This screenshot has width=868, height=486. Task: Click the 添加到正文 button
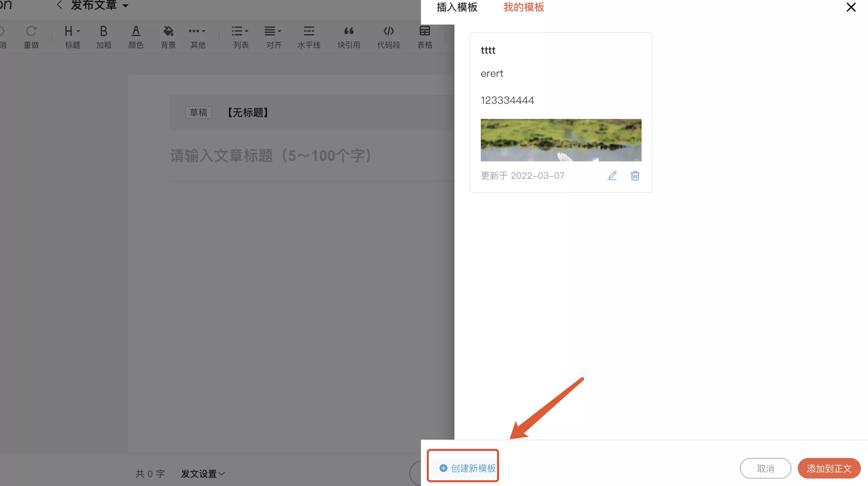click(829, 469)
